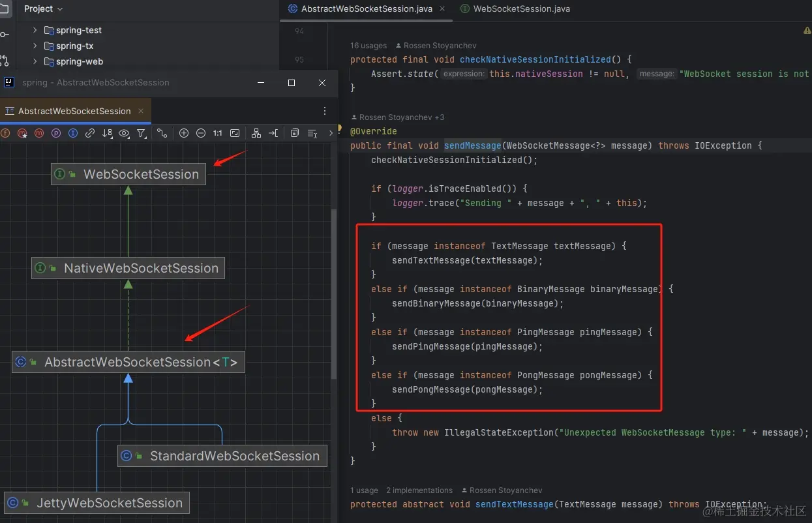Copy diagram to clipboard icon
Image resolution: width=812 pixels, height=523 pixels.
(295, 133)
